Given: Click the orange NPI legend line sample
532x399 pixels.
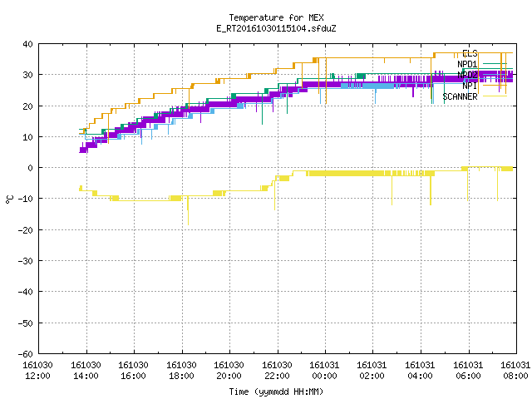Looking at the screenshot, I should 495,86.
